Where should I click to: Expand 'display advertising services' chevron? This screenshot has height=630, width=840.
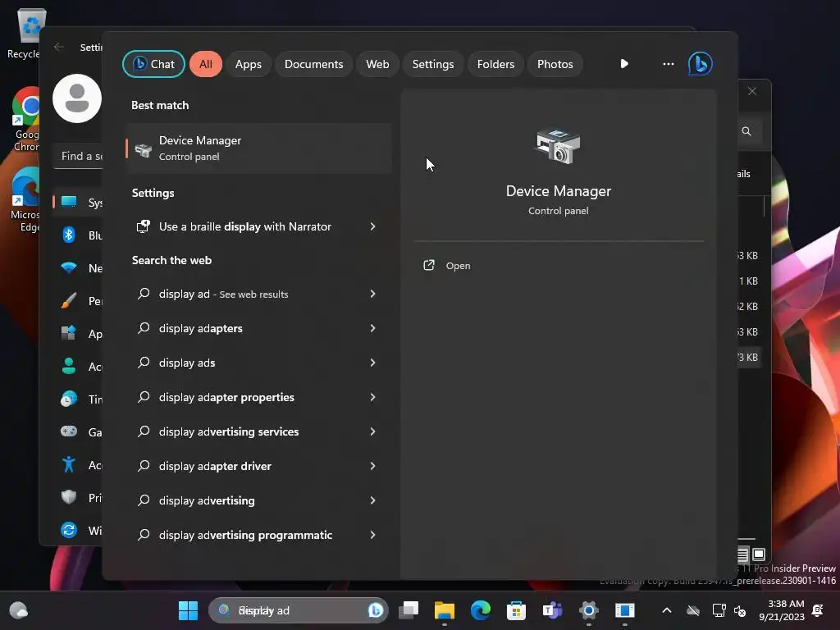(x=373, y=431)
